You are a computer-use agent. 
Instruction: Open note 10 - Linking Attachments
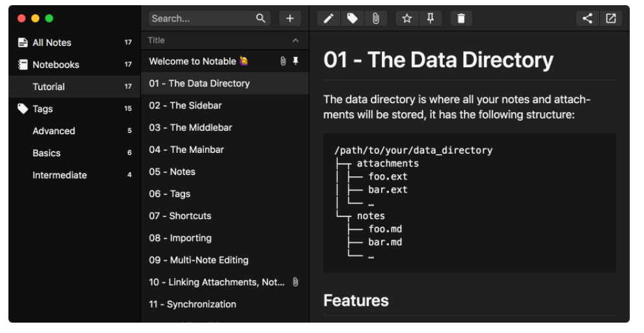point(225,282)
